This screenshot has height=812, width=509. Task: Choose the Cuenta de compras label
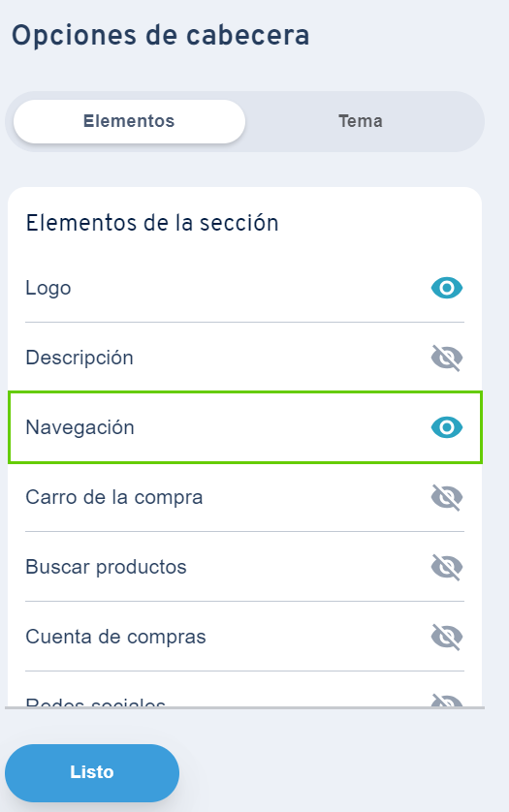(x=115, y=637)
